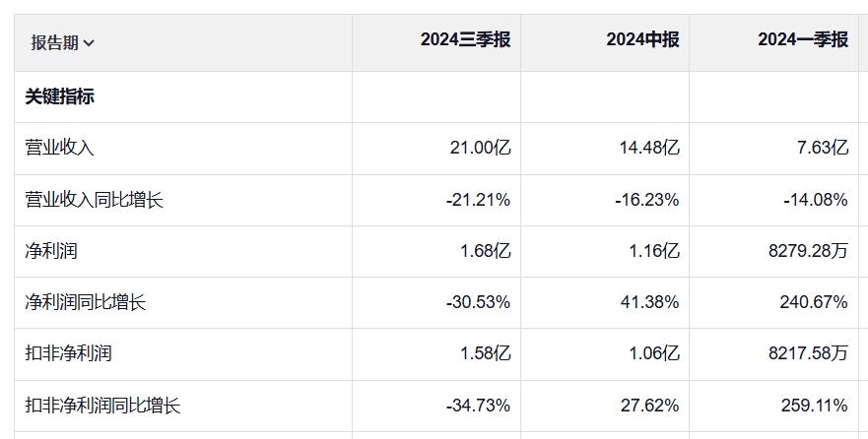Select the 259.11% growth cell
This screenshot has height=439, width=868.
[814, 405]
